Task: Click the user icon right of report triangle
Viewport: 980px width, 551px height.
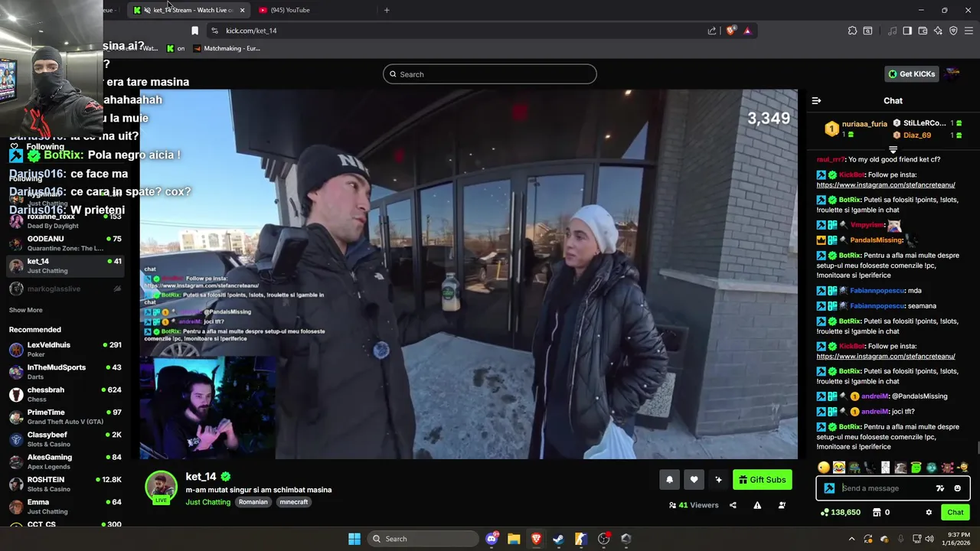Action: tap(782, 505)
